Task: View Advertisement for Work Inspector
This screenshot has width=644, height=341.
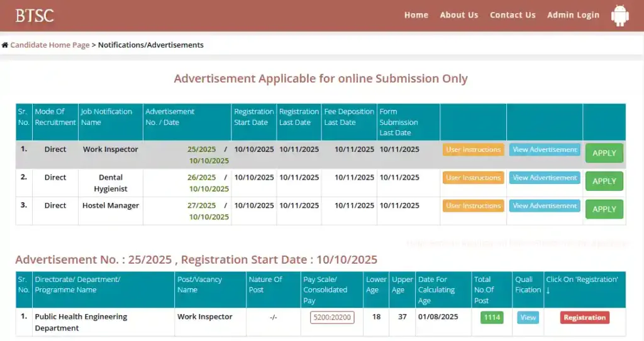Action: (545, 150)
